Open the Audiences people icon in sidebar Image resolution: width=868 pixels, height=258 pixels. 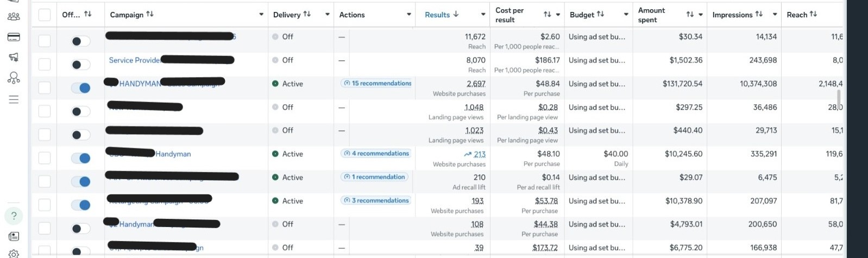tap(14, 16)
